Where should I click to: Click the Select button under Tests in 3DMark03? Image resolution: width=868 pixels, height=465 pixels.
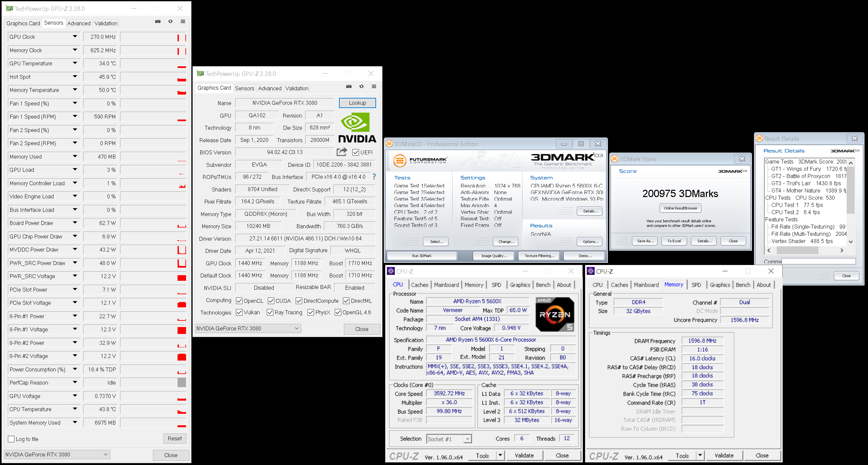coord(436,241)
